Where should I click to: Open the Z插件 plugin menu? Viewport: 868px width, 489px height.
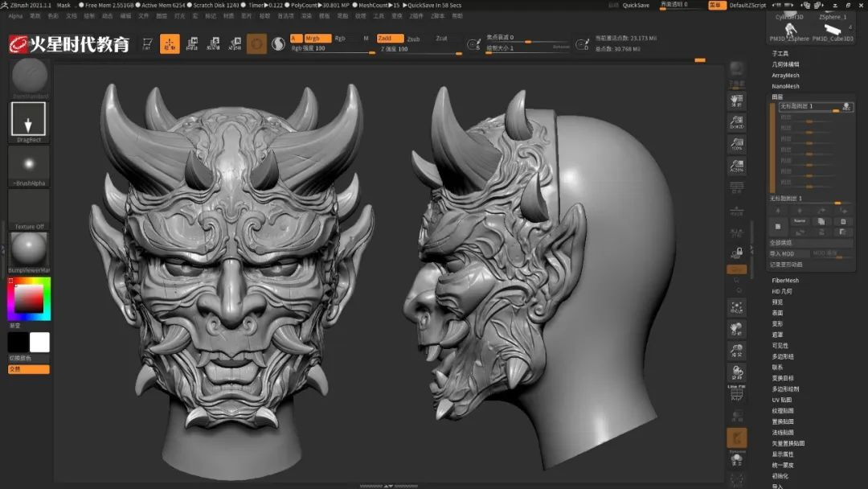click(x=416, y=16)
